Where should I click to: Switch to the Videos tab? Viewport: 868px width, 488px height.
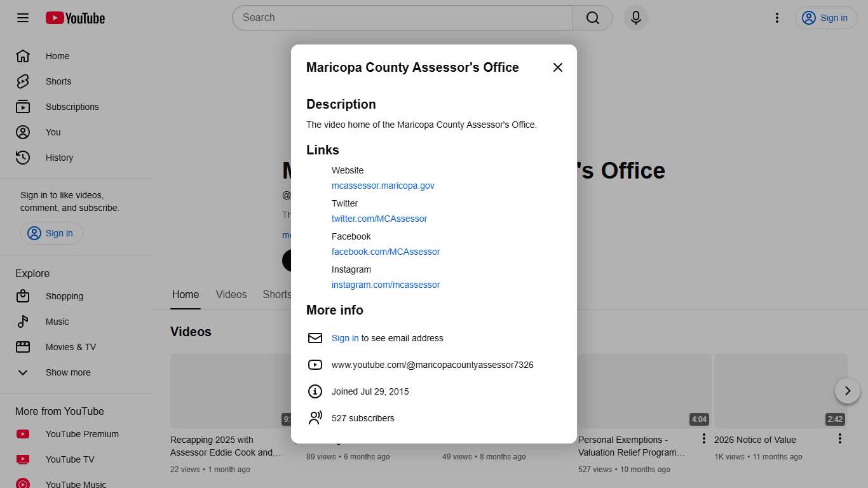231,294
